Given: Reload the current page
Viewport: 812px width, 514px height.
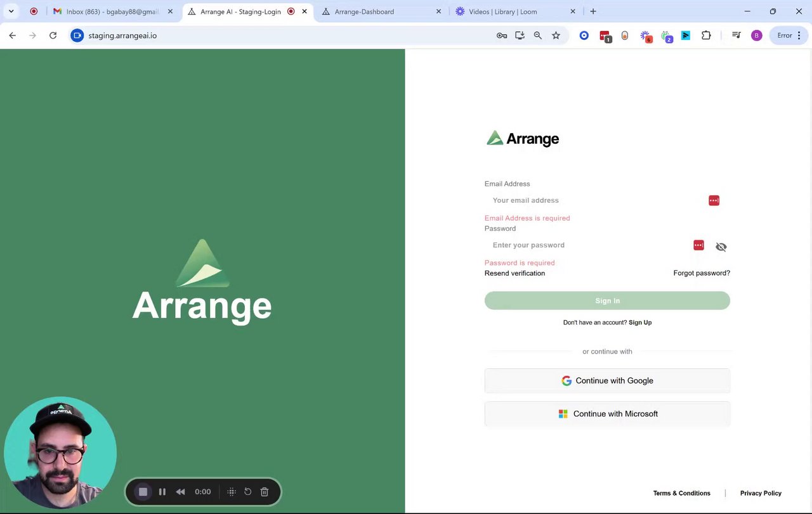Looking at the screenshot, I should click(53, 35).
